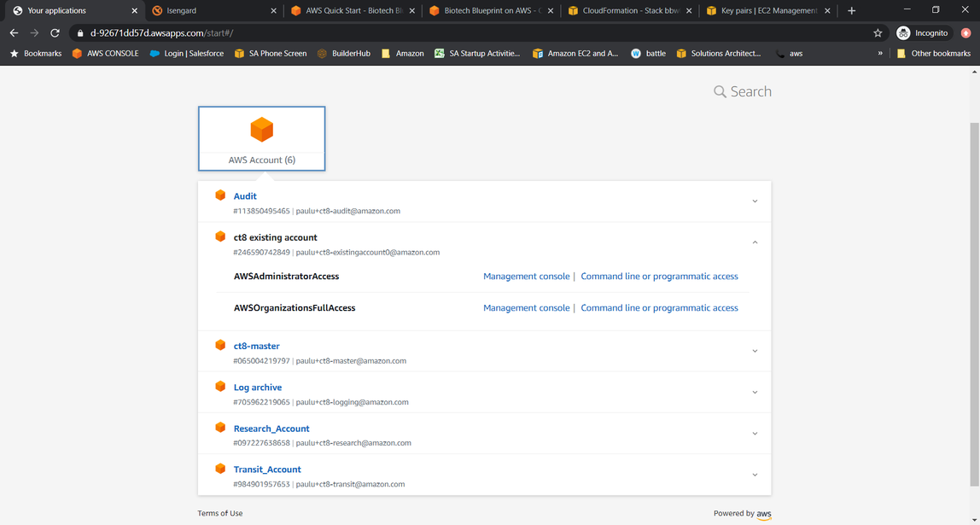Click the AWS Account (6) cube tile

(x=262, y=138)
